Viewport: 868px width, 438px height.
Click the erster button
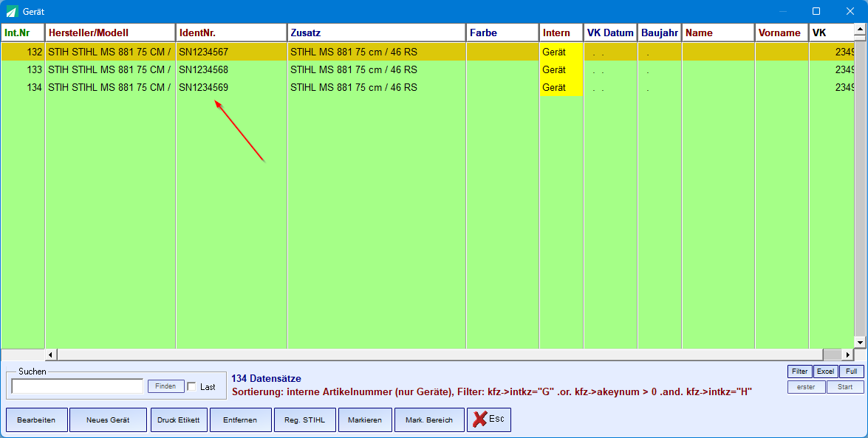tap(806, 387)
